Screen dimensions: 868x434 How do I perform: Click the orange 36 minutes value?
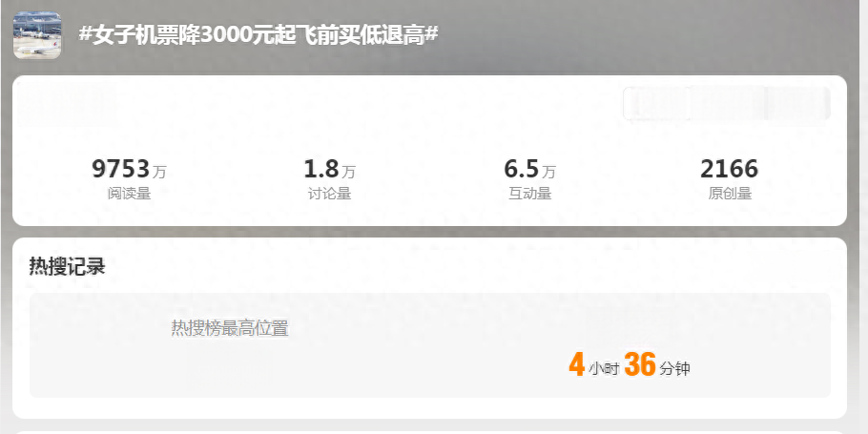640,364
